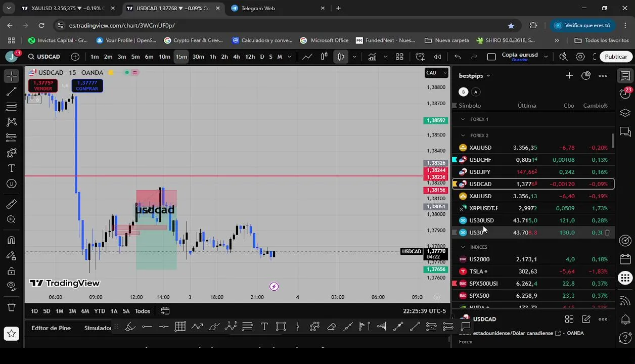
Task: Select the USDJPY watchlist row
Action: [x=533, y=172]
